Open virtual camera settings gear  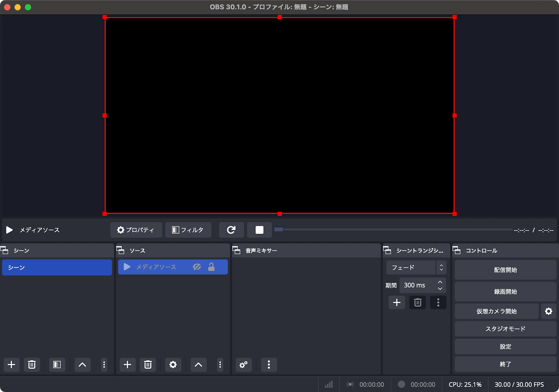pyautogui.click(x=549, y=311)
